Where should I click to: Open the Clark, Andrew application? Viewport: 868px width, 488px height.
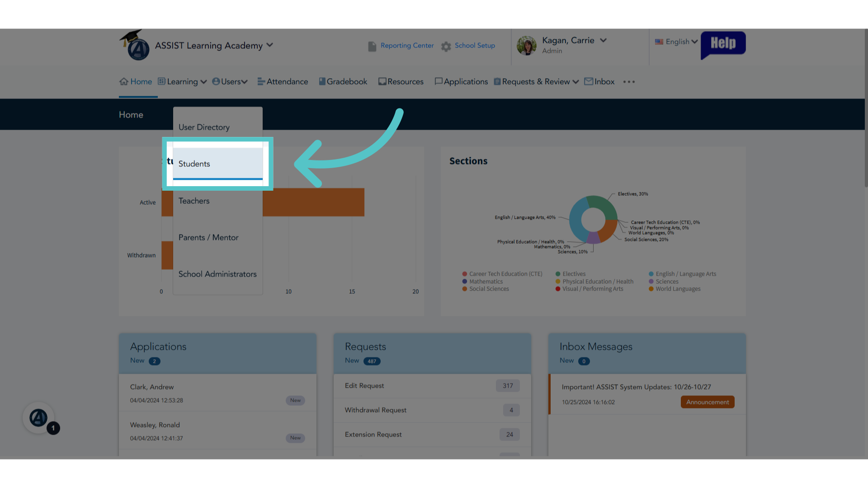217,393
